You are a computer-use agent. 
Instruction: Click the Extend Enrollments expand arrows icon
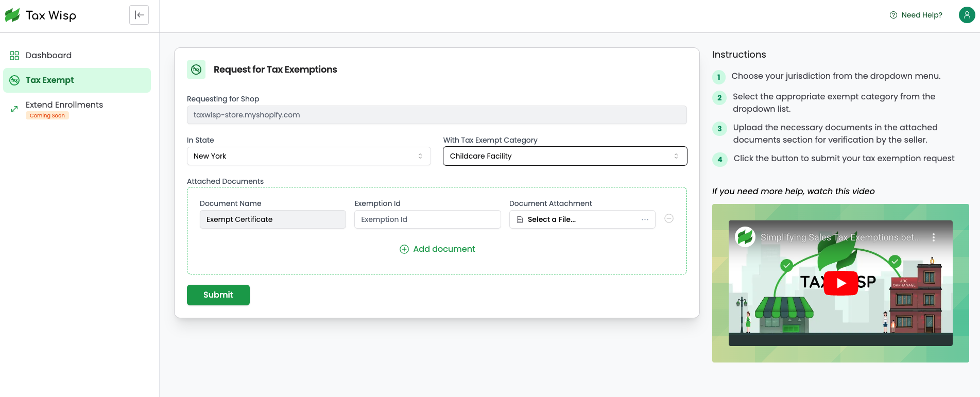pyautogui.click(x=14, y=109)
